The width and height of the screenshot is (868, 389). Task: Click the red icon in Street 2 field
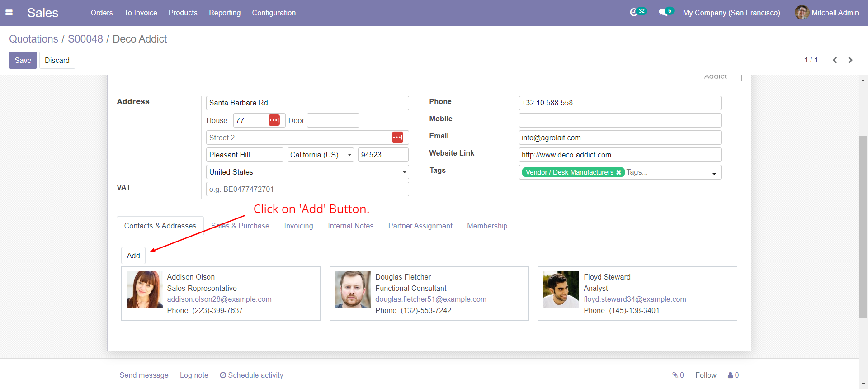coord(397,138)
